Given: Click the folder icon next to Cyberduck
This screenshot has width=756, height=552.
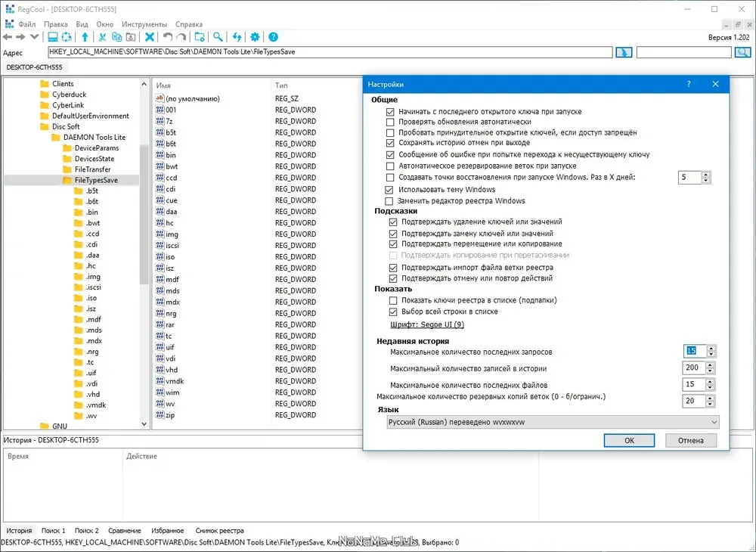Looking at the screenshot, I should tap(45, 95).
